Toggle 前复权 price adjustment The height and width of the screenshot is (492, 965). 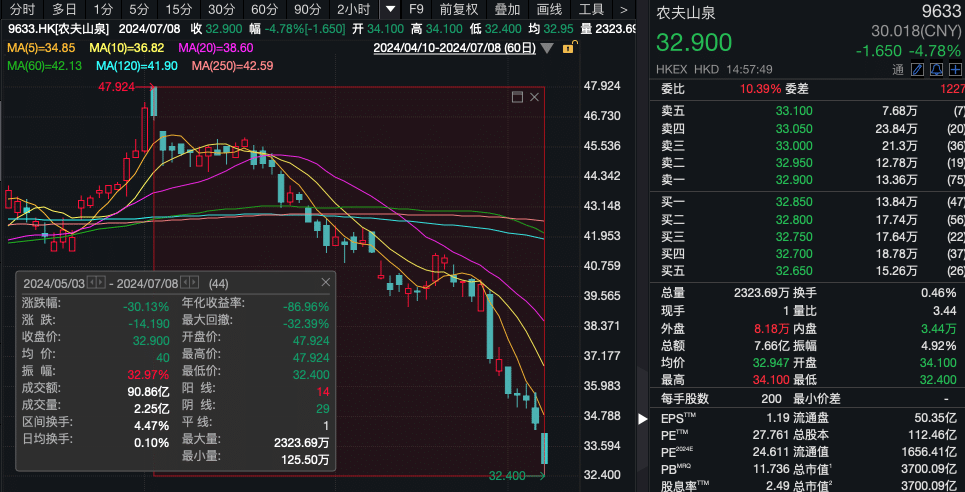(x=459, y=10)
